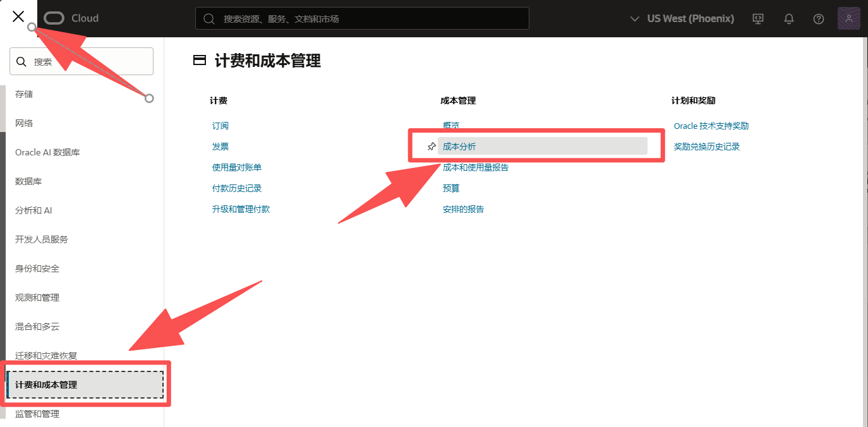868x427 pixels.
Task: Open 身份和安全 sidebar category
Action: pyautogui.click(x=37, y=268)
